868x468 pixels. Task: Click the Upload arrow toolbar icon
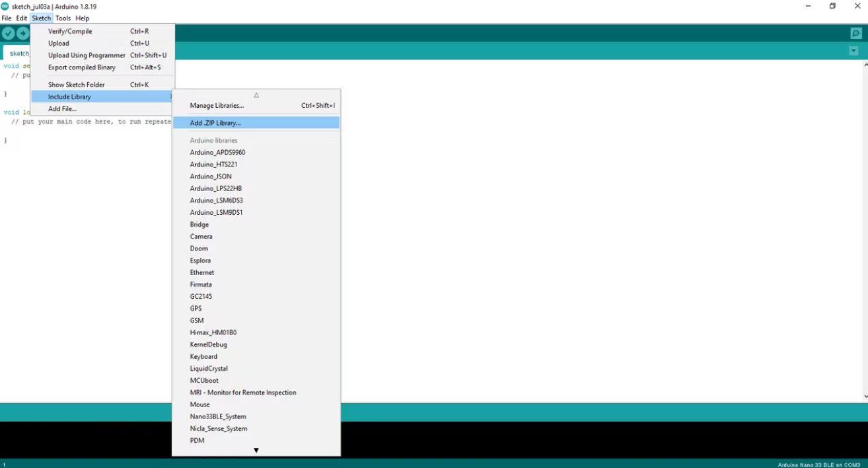point(23,33)
